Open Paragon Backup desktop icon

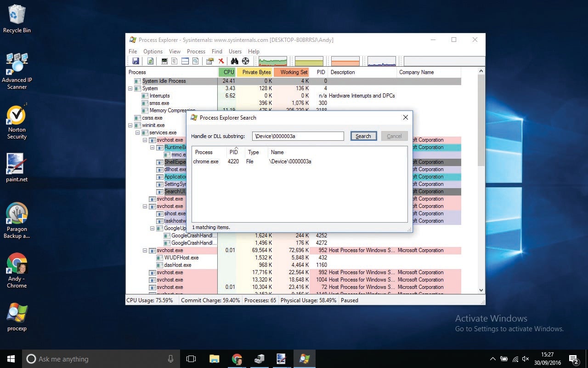click(x=17, y=221)
